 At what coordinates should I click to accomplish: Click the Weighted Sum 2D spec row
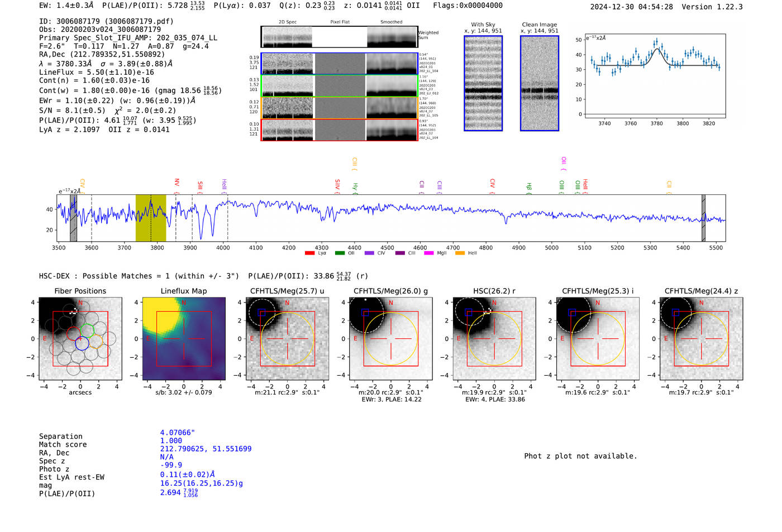pyautogui.click(x=340, y=37)
